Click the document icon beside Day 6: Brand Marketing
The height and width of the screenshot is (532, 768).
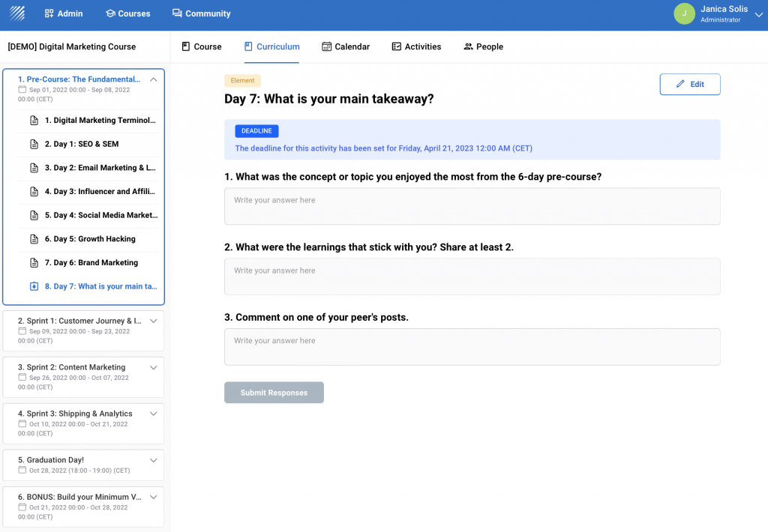34,263
